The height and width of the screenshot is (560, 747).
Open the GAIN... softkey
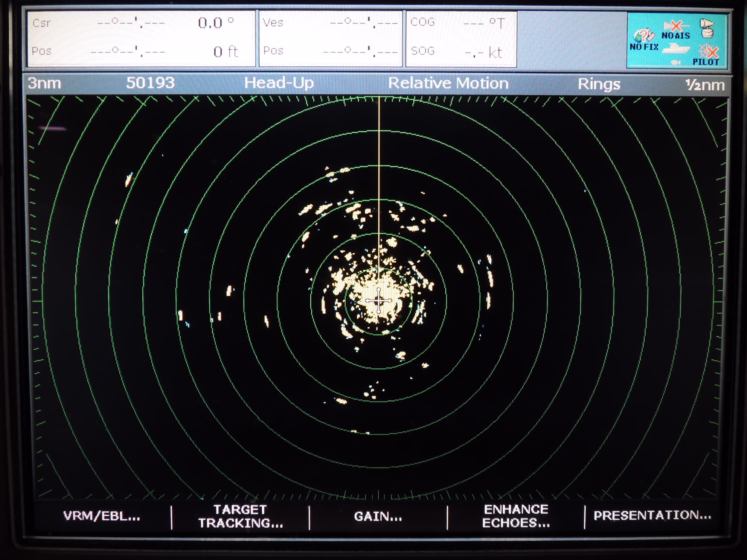pyautogui.click(x=378, y=516)
